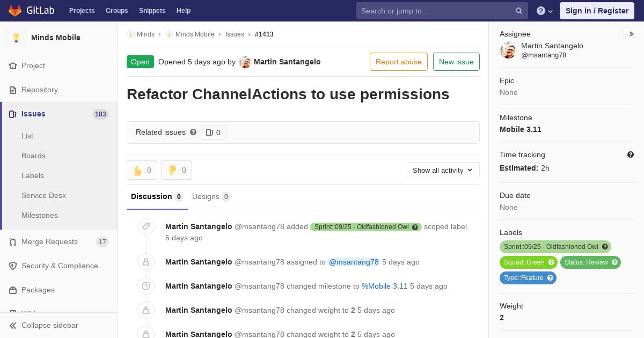
Task: Open Issues List in sidebar
Action: (x=27, y=136)
